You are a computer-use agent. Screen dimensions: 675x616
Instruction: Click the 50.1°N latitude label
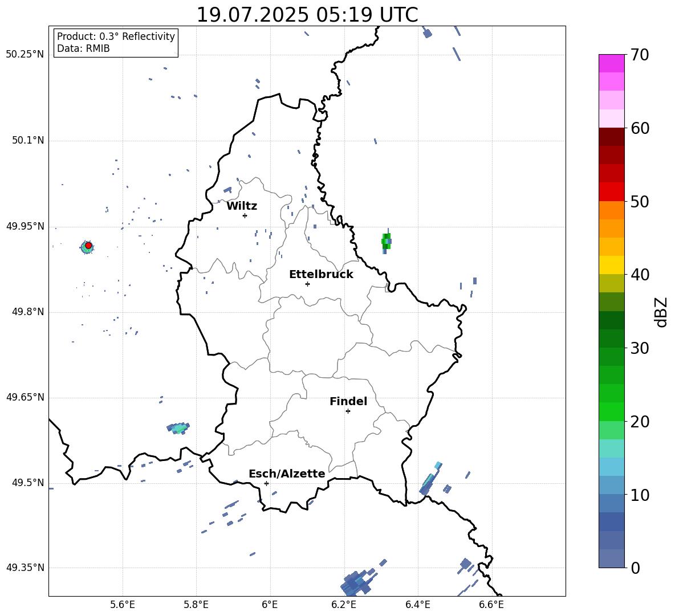point(27,140)
